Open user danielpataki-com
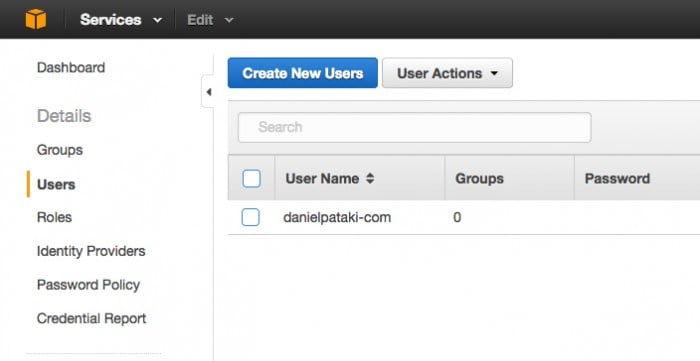 337,217
